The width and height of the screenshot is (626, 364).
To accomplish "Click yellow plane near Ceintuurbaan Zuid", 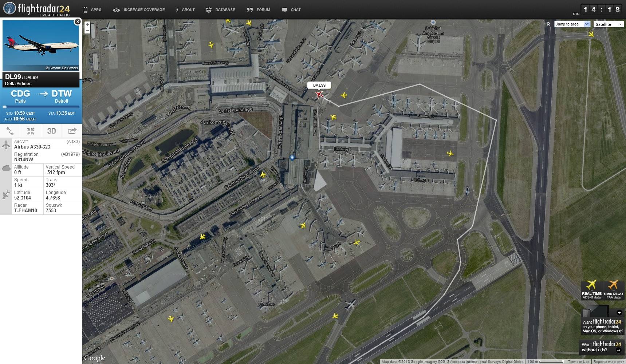I will [263, 175].
